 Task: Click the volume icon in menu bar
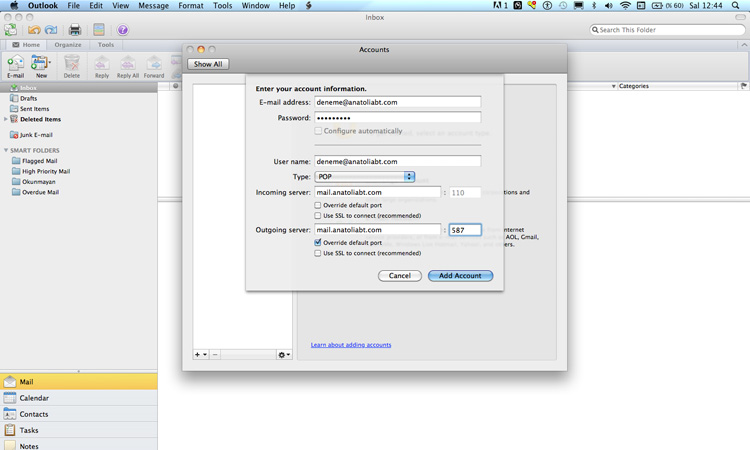point(609,6)
